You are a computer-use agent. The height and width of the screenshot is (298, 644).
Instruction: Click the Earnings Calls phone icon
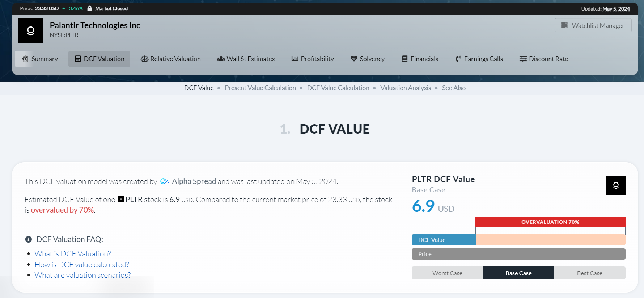click(458, 59)
